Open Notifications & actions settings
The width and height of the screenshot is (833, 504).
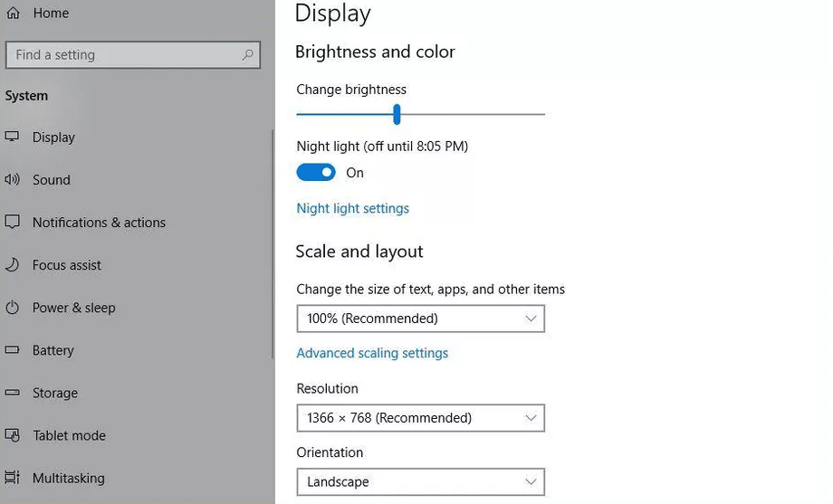coord(100,222)
